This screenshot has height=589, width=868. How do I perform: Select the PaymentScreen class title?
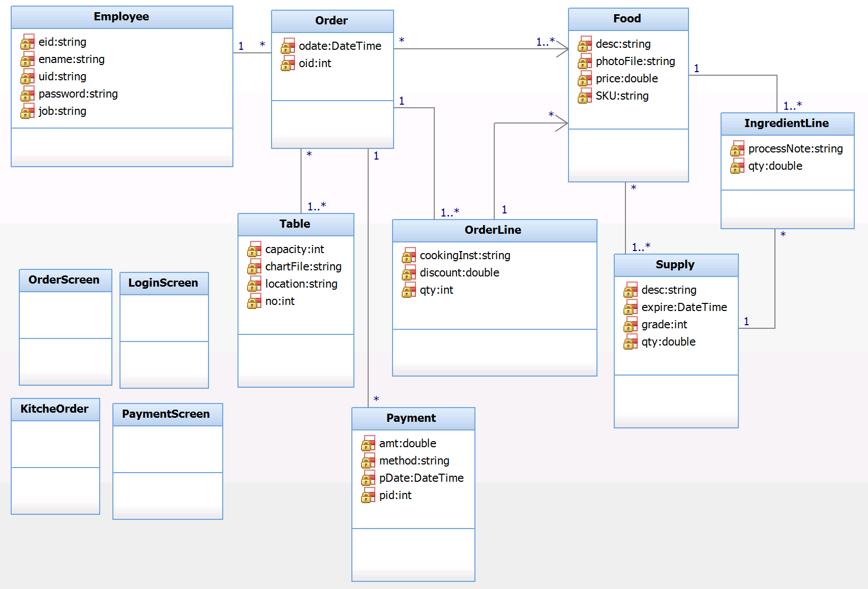(x=166, y=414)
